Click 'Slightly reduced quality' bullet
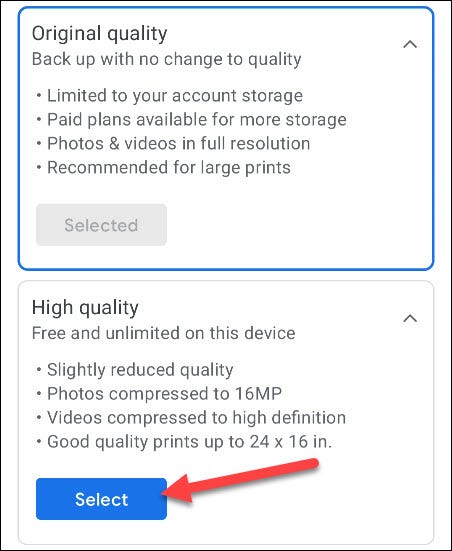This screenshot has height=551, width=452. click(140, 370)
